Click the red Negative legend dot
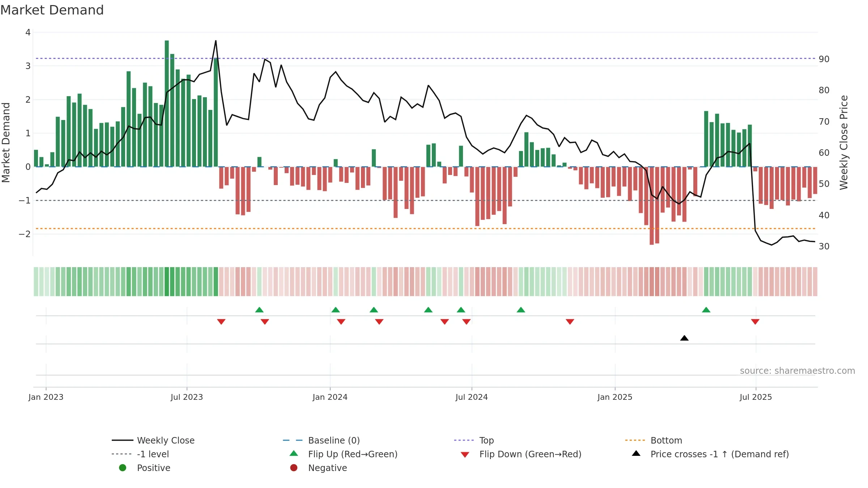 click(294, 468)
